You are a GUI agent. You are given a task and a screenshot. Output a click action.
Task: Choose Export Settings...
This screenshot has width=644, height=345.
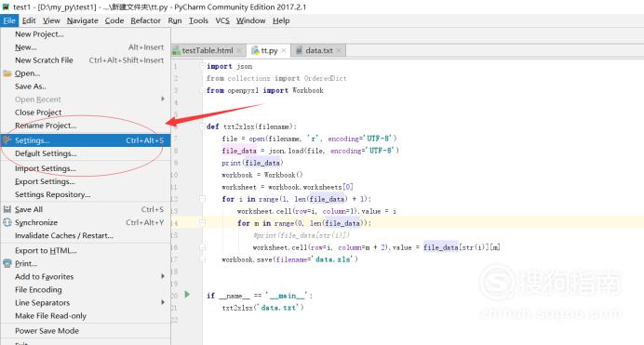point(86,181)
